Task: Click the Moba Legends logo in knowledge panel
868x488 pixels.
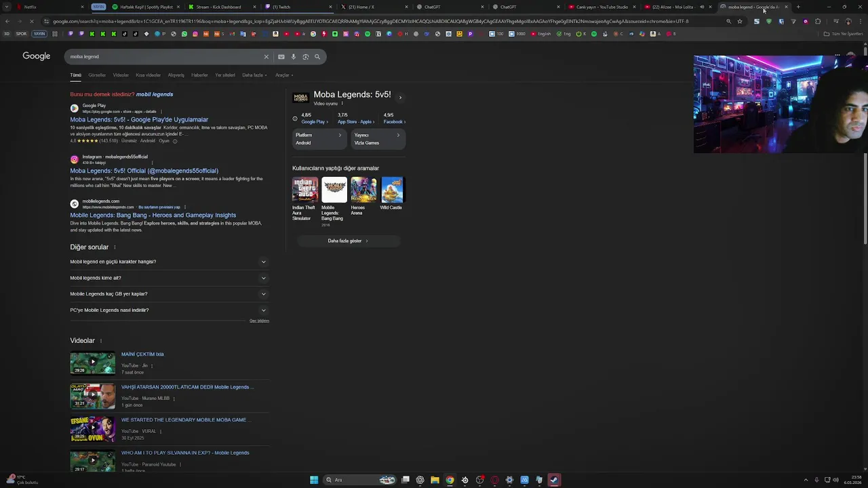Action: 300,98
